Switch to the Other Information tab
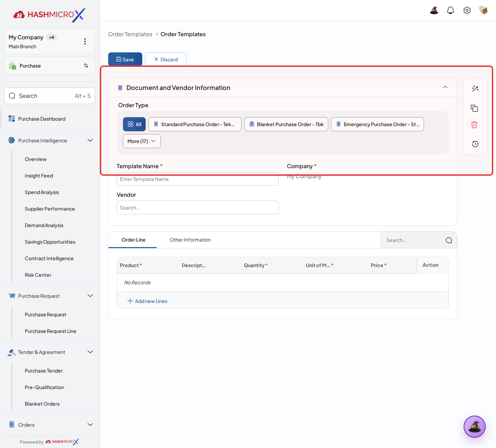The width and height of the screenshot is (496, 448). click(190, 240)
